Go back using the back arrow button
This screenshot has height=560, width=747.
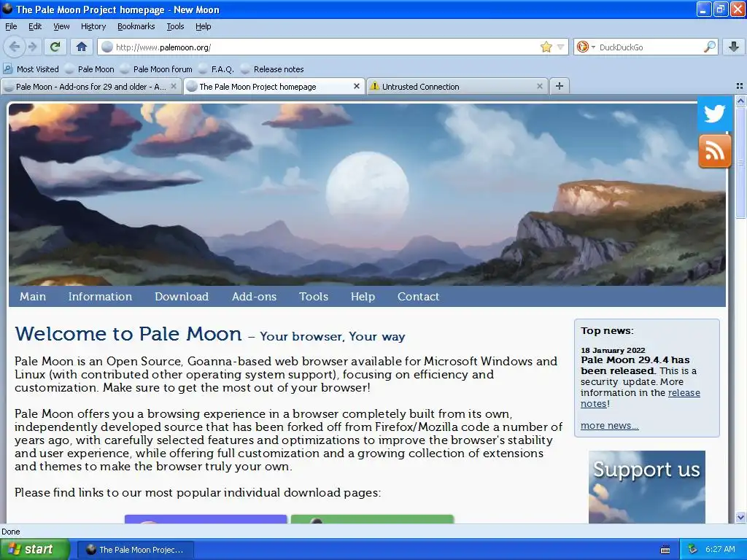tap(15, 47)
